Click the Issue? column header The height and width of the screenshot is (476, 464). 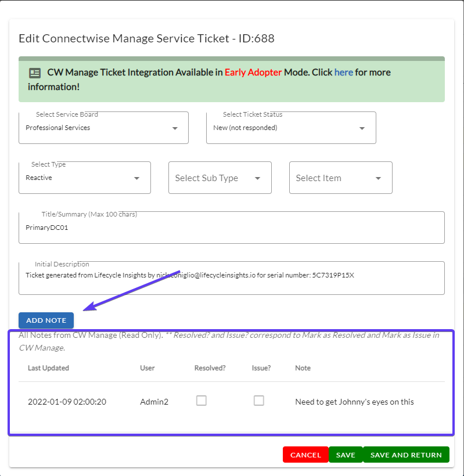261,368
